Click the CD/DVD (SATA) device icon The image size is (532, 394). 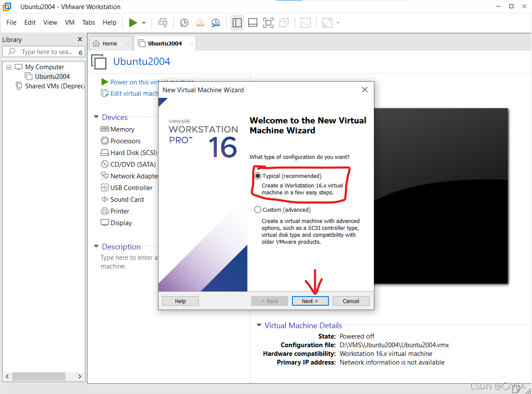pos(104,164)
